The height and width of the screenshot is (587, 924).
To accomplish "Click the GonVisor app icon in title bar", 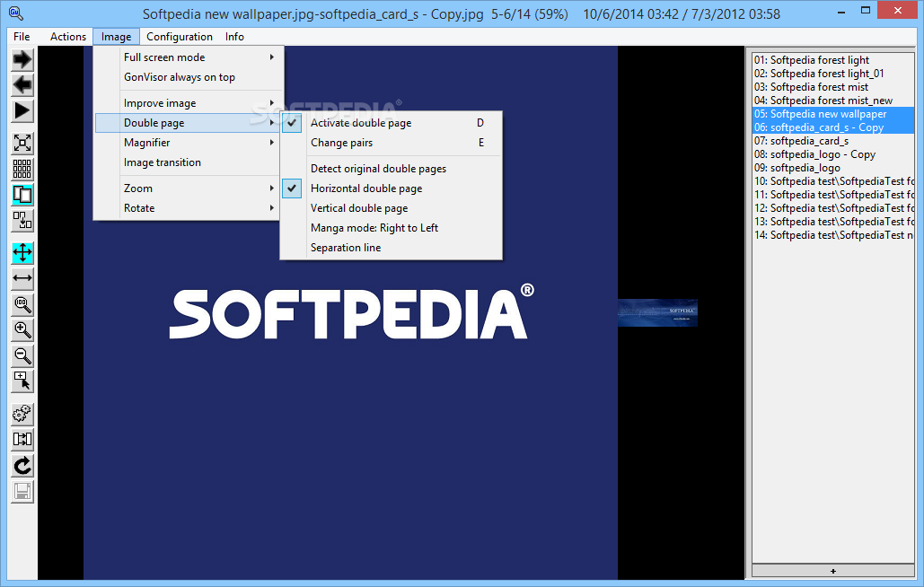I will pyautogui.click(x=15, y=13).
